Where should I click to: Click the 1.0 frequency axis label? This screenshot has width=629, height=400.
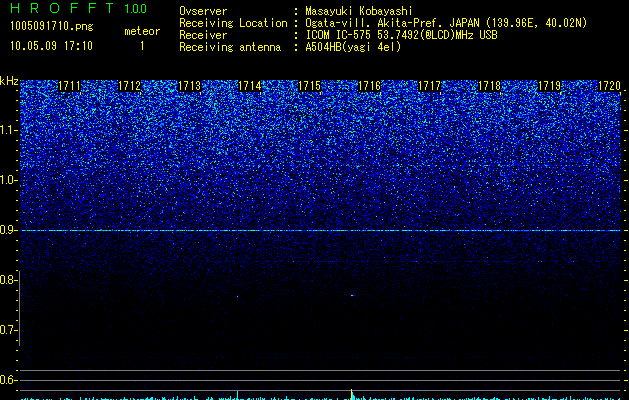8,180
